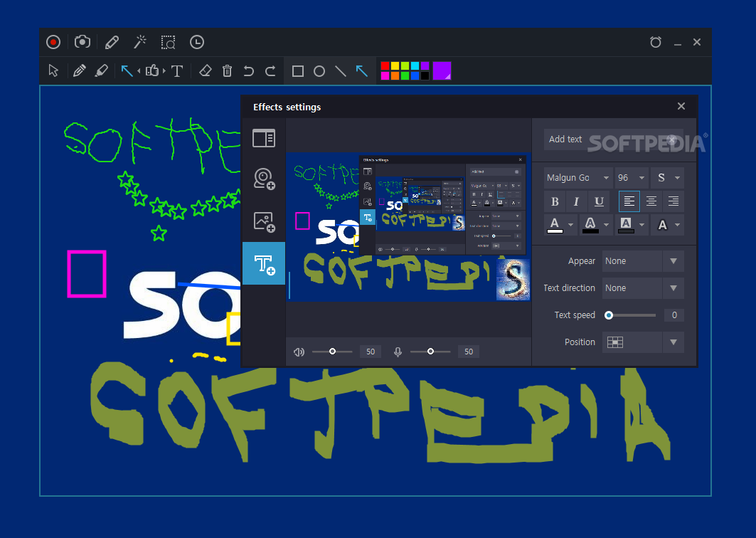Expand the Position grid dropdown
The width and height of the screenshot is (756, 538).
pyautogui.click(x=674, y=342)
